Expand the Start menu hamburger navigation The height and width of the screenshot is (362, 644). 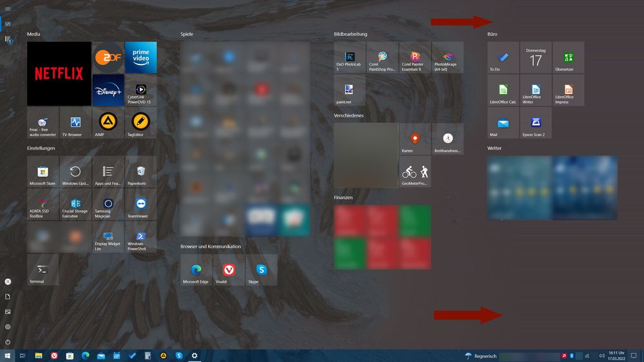tap(7, 8)
